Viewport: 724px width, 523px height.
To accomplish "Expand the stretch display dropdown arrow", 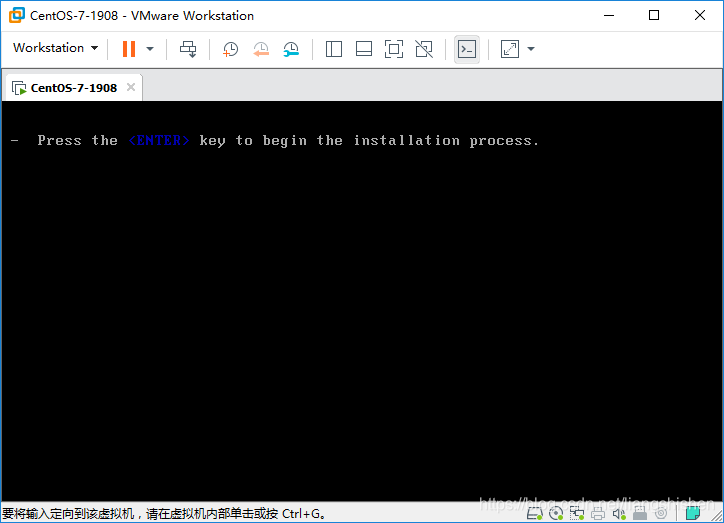I will [x=531, y=48].
